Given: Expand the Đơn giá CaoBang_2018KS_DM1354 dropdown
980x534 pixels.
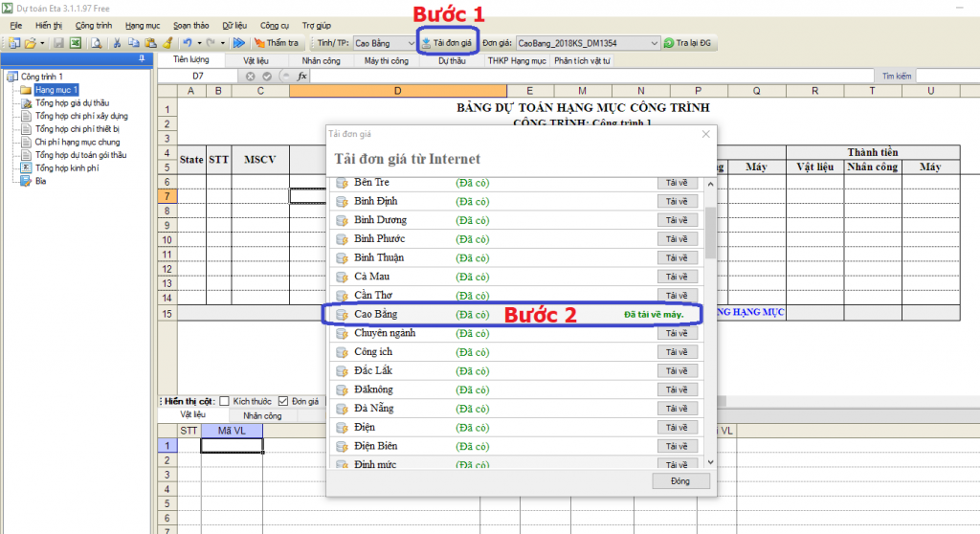Looking at the screenshot, I should (x=655, y=43).
